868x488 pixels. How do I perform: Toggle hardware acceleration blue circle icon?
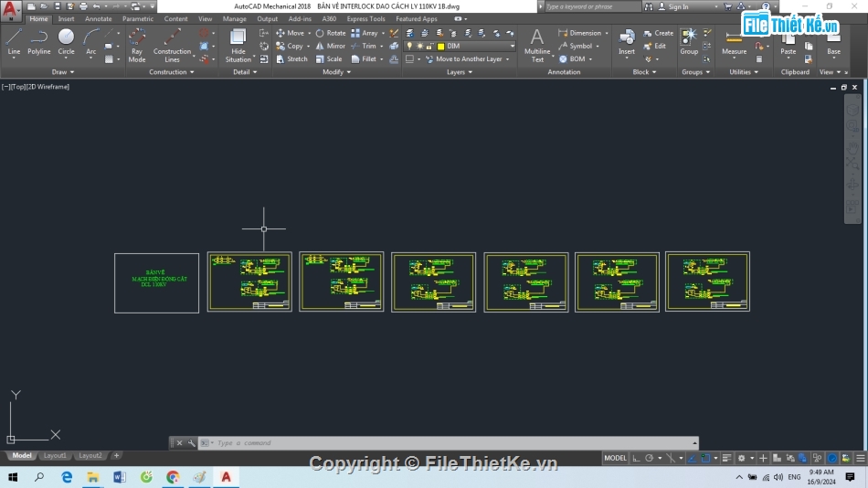coord(831,458)
